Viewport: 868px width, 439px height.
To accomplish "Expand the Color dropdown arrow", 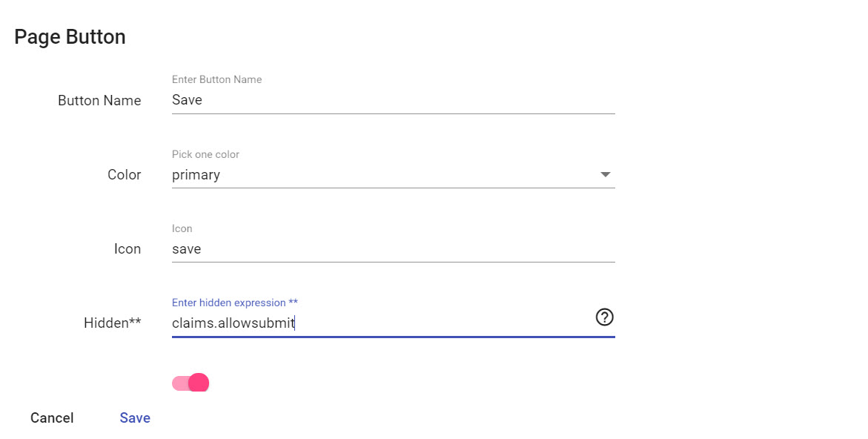I will pyautogui.click(x=606, y=174).
